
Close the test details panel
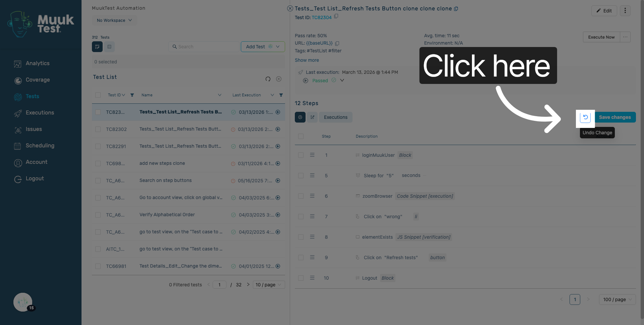[x=290, y=8]
